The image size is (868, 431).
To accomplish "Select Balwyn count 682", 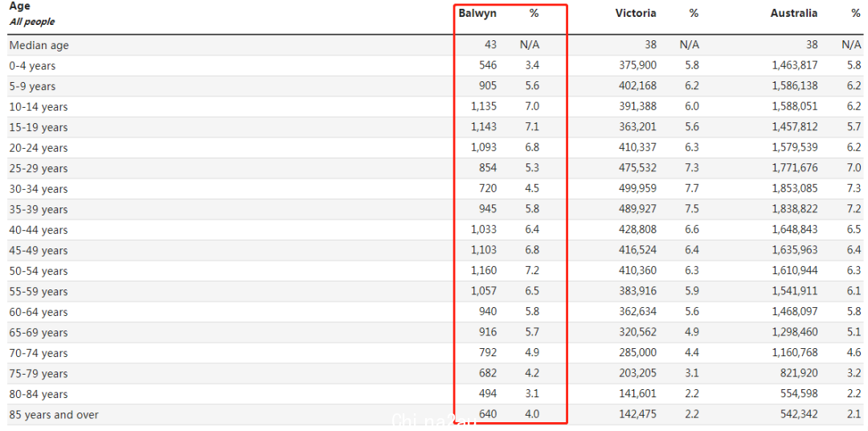I will (489, 373).
